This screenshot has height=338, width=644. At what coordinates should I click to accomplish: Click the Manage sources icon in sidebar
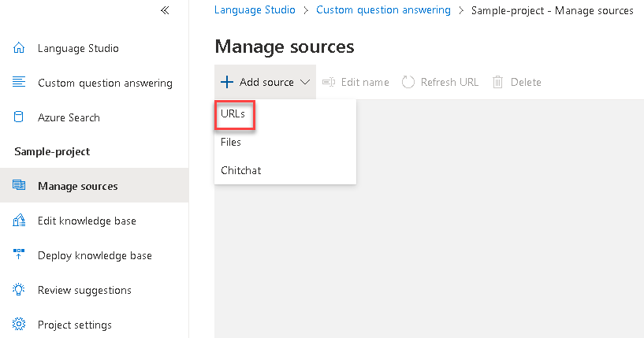coord(19,187)
